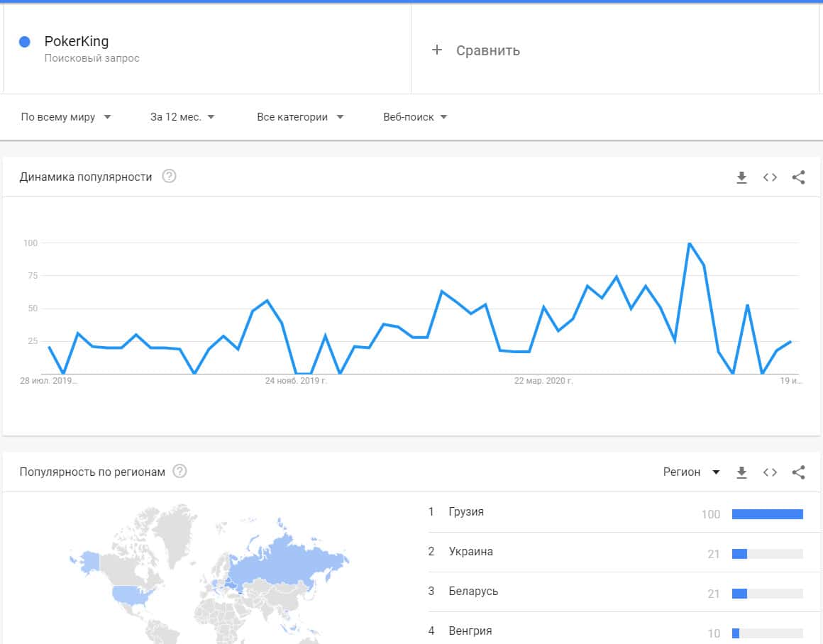Click embed icon in regions panel
823x644 pixels.
tap(770, 472)
